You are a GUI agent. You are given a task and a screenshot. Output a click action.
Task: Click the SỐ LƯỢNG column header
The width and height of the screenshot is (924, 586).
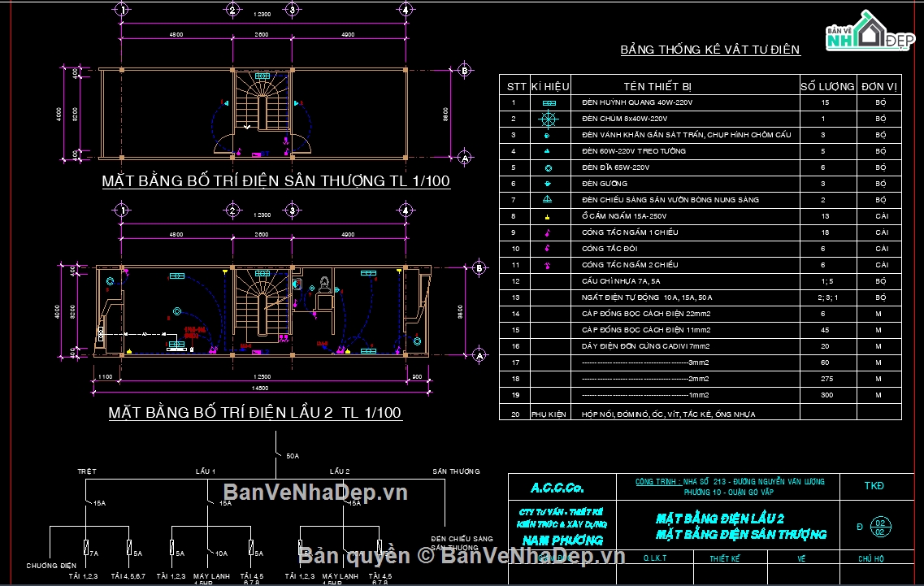click(827, 87)
